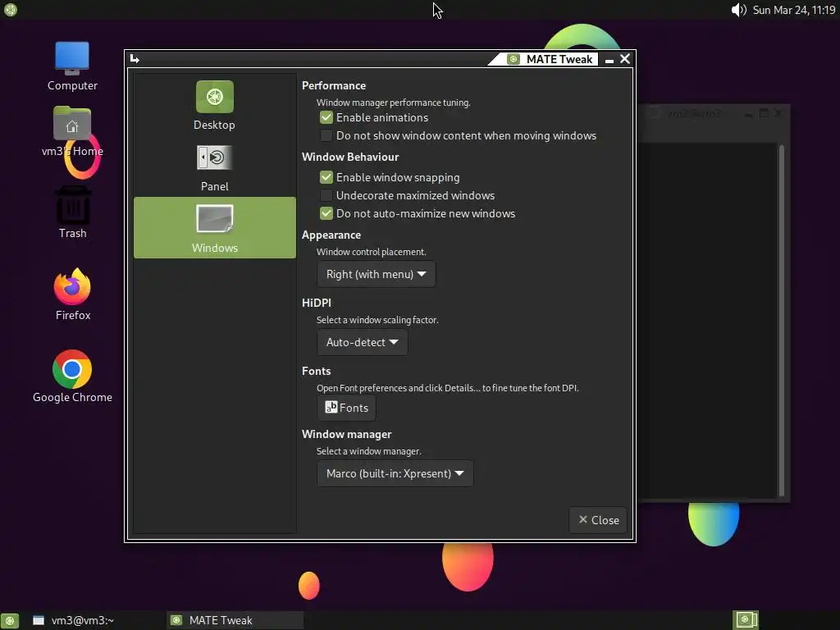Viewport: 840px width, 630px height.
Task: Toggle Enable animations checkbox
Action: point(326,117)
